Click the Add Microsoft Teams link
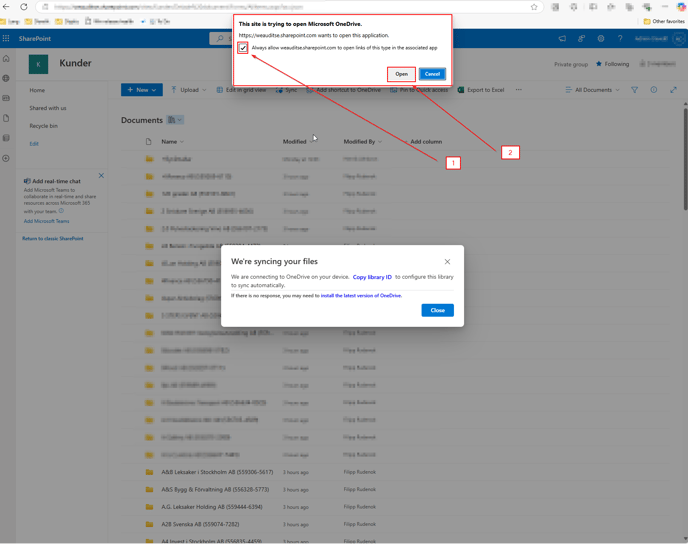 [47, 221]
